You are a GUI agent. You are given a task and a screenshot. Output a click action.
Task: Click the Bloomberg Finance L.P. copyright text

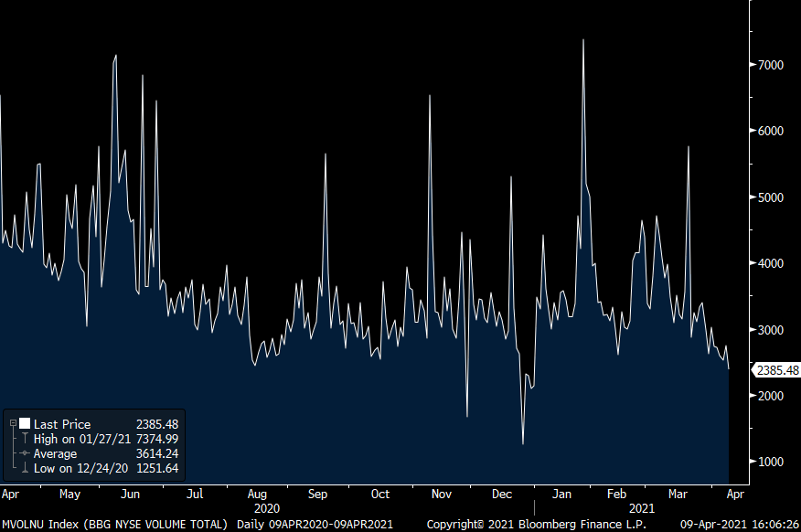click(x=537, y=525)
